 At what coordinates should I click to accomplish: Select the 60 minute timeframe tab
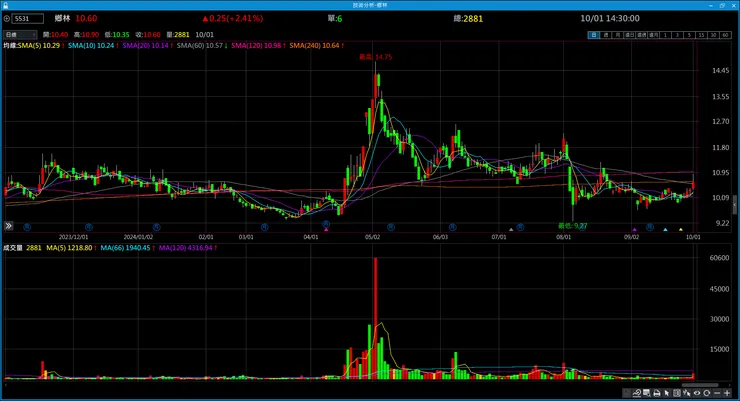(725, 35)
